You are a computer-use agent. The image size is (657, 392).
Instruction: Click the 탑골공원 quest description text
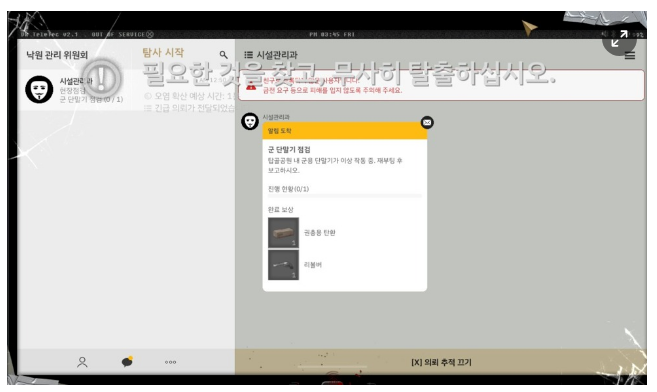tap(335, 165)
